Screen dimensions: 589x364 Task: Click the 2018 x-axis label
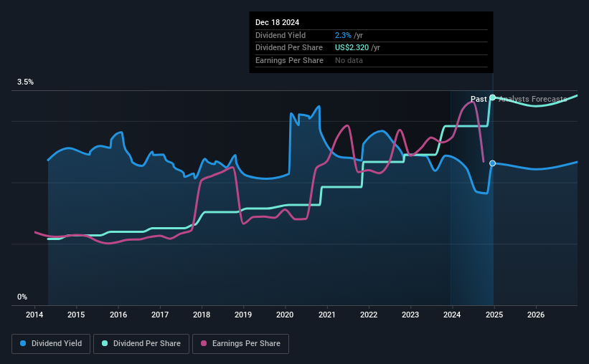202,315
